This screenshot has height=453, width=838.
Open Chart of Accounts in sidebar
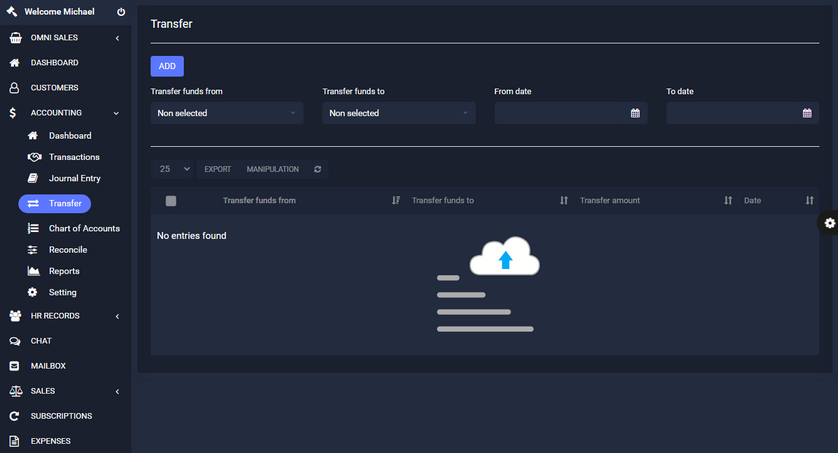tap(84, 228)
